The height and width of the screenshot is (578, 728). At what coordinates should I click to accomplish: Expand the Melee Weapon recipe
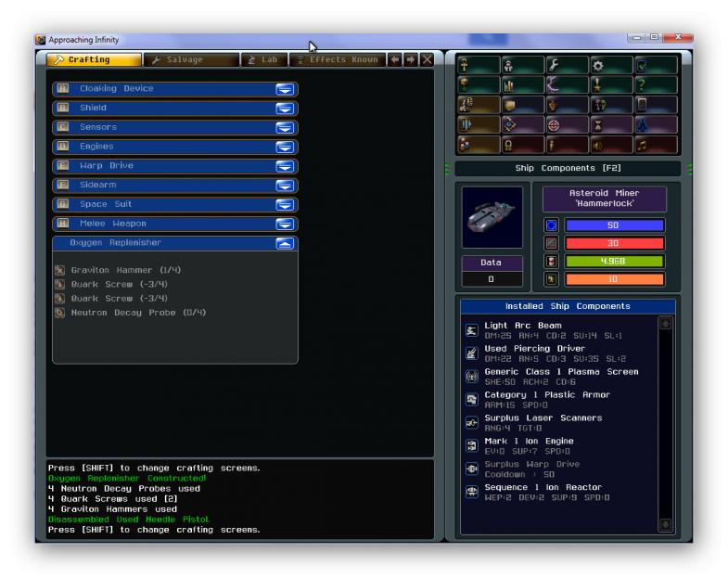(286, 224)
